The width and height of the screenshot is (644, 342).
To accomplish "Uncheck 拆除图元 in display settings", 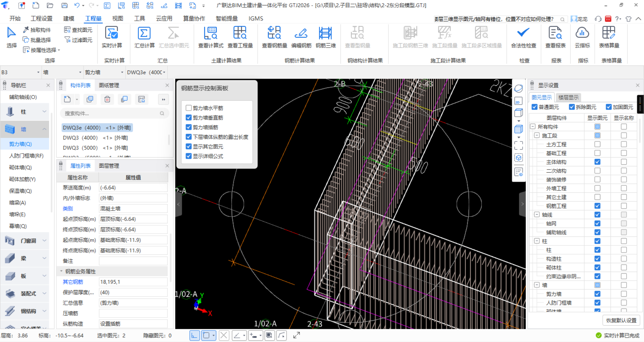I will 572,107.
